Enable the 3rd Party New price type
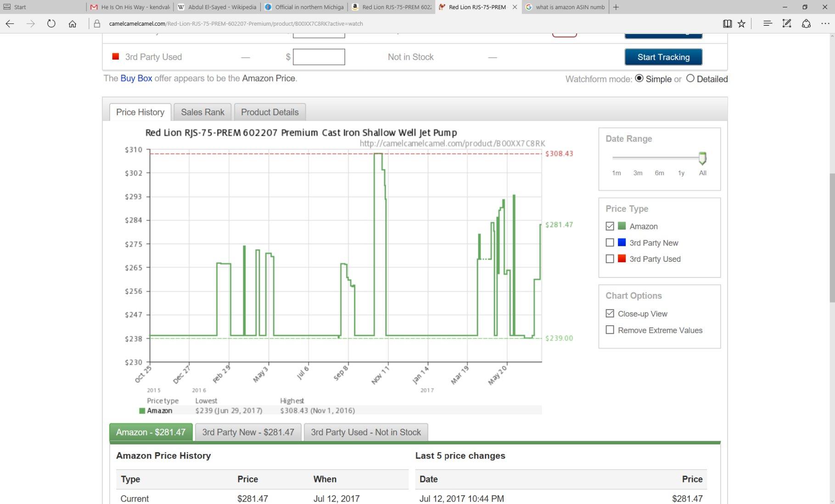835x504 pixels. click(x=610, y=243)
